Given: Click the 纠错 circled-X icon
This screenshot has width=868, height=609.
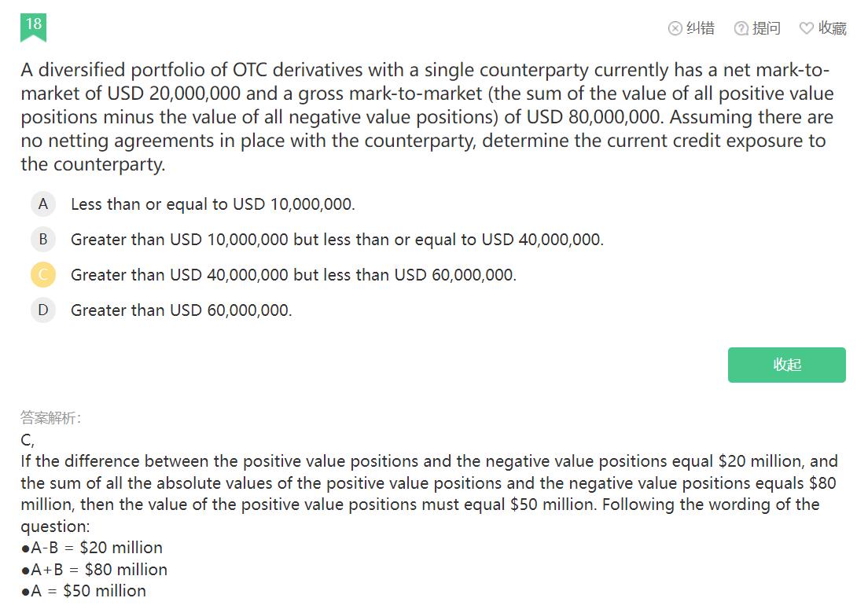Looking at the screenshot, I should (675, 28).
